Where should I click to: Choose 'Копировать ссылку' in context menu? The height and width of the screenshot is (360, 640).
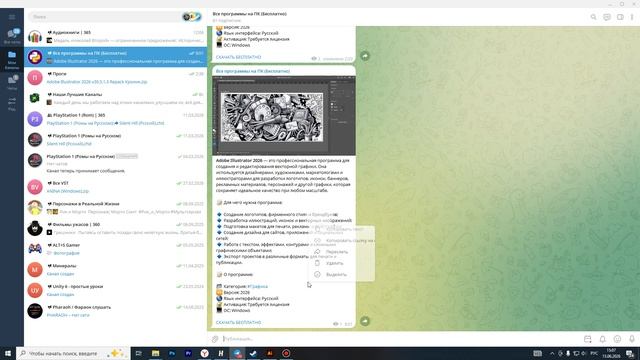(342, 240)
